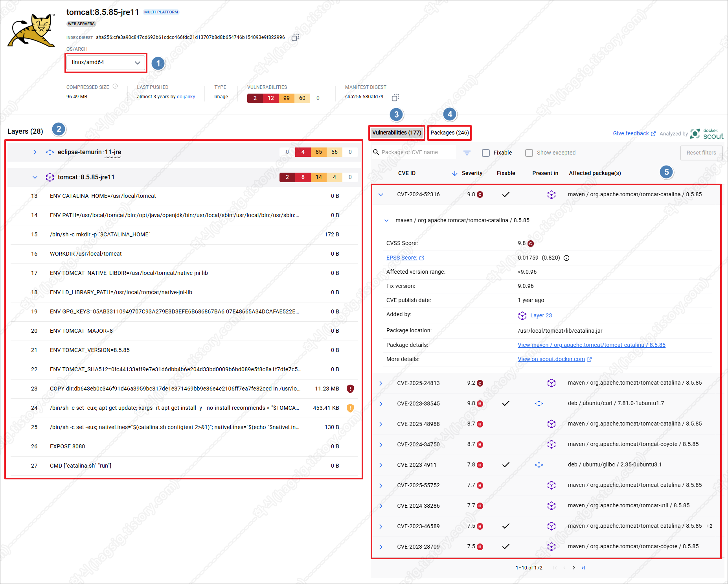Go to the next page of vulnerabilities
The image size is (728, 584).
[x=574, y=568]
